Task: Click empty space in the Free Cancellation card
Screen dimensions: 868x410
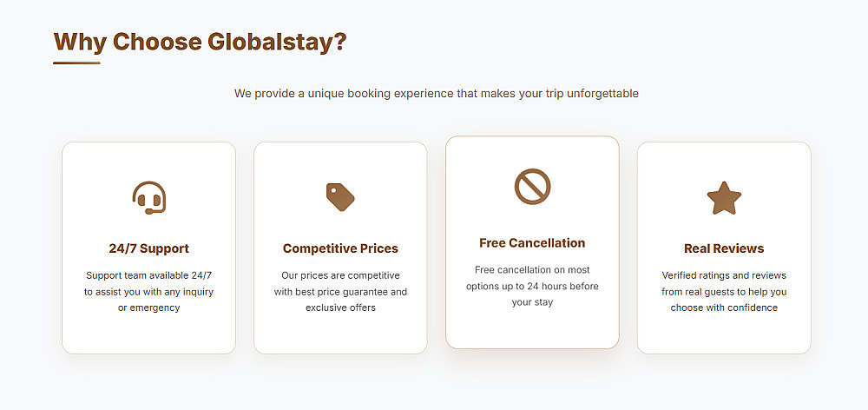Action: pyautogui.click(x=532, y=329)
